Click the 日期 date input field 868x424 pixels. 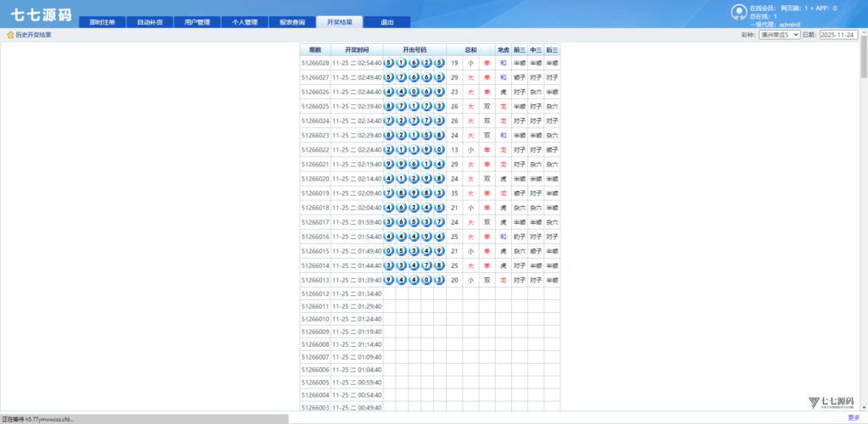[838, 35]
